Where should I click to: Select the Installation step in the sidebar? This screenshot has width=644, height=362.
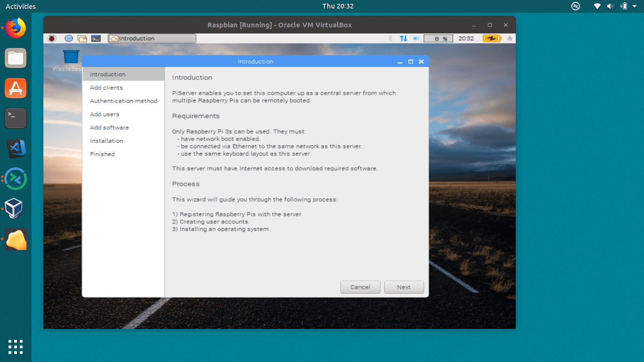(x=106, y=140)
